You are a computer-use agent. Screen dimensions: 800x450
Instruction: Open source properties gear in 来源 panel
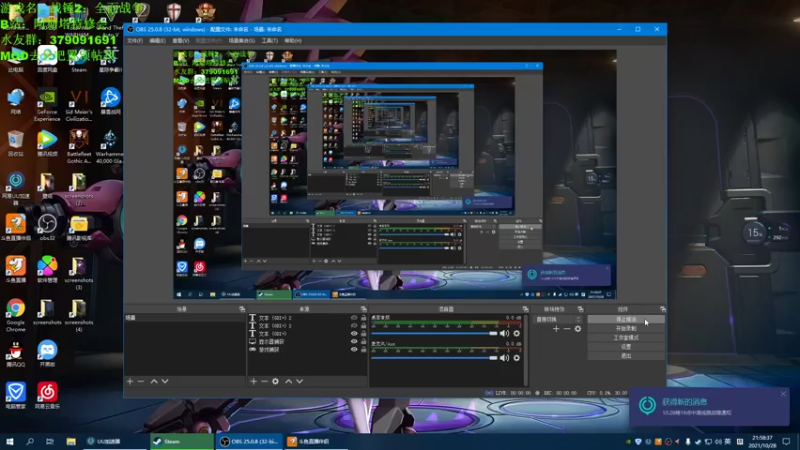pyautogui.click(x=276, y=381)
